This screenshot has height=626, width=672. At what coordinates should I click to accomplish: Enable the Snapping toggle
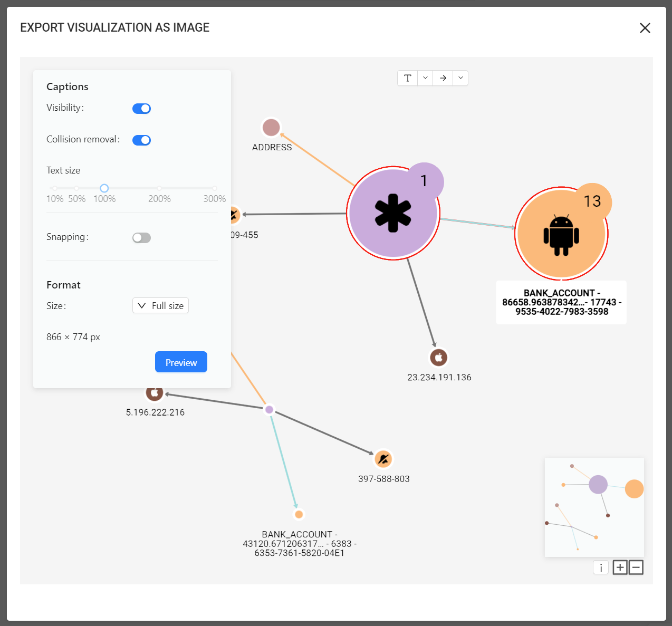(x=141, y=238)
